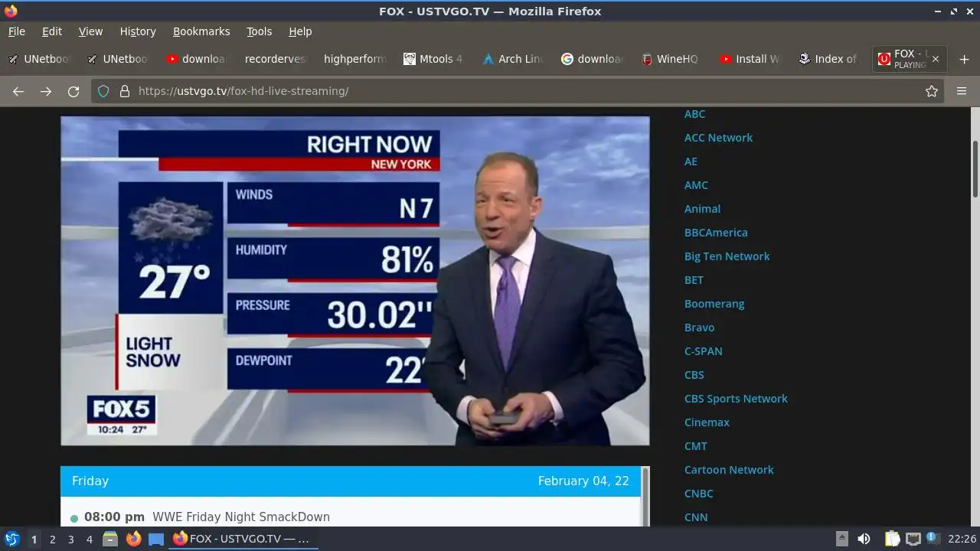The height and width of the screenshot is (551, 980).
Task: Open the Help menu
Action: 300,31
